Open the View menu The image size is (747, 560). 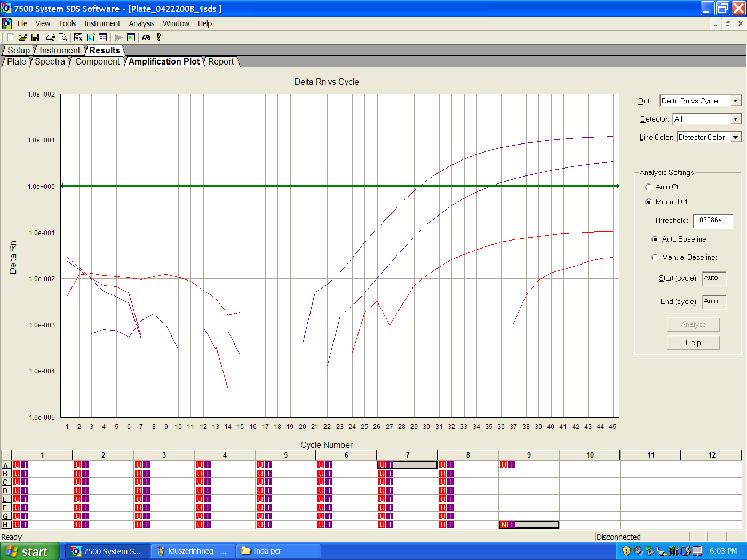pyautogui.click(x=43, y=23)
